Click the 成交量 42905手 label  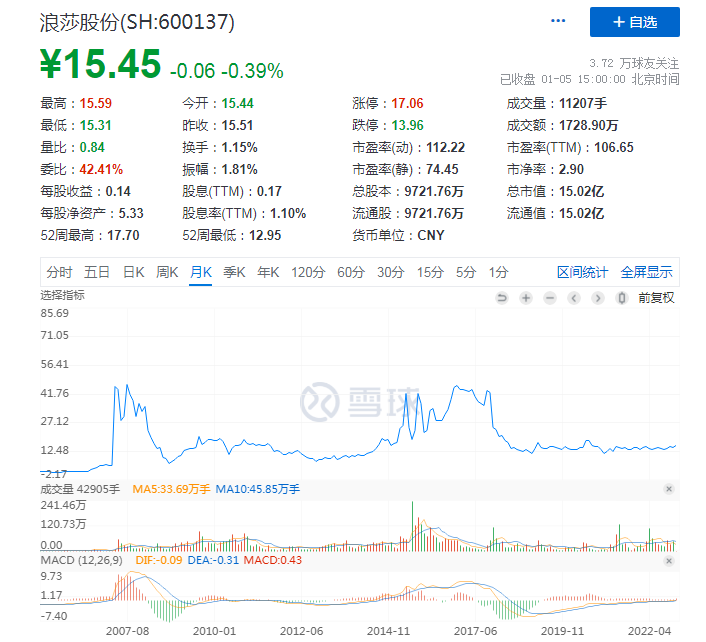(81, 489)
